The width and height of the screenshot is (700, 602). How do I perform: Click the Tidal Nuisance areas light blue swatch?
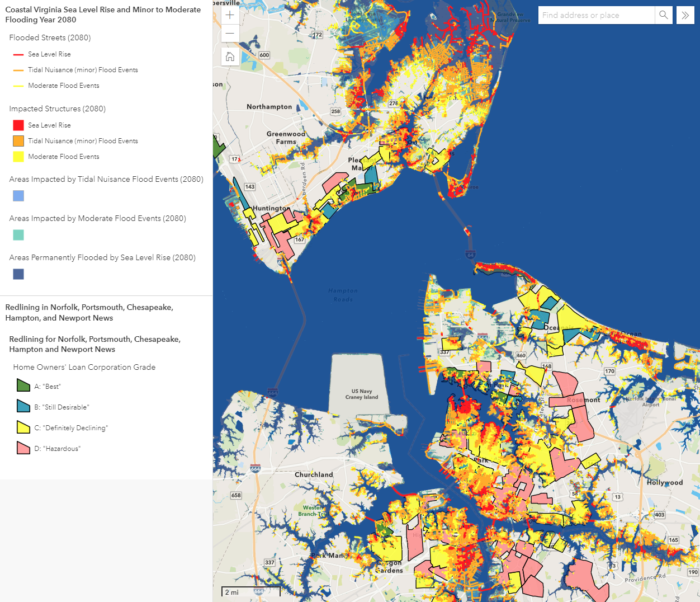(x=18, y=196)
